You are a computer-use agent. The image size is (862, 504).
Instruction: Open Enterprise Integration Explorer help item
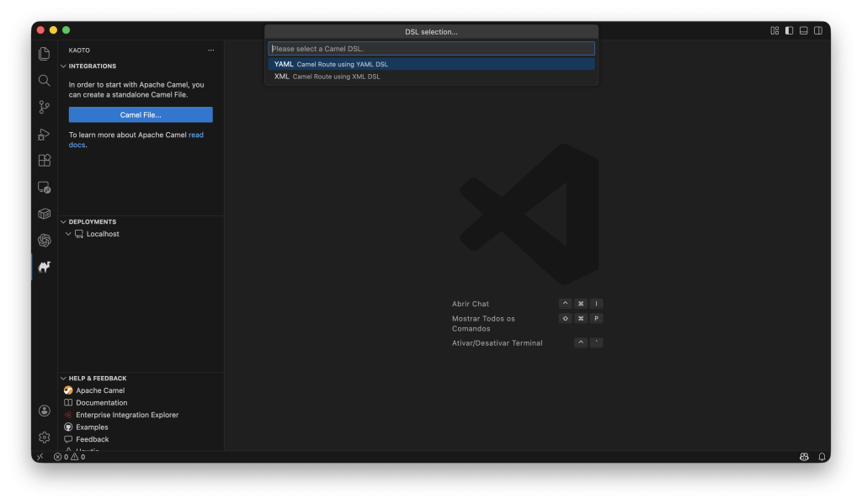click(127, 415)
